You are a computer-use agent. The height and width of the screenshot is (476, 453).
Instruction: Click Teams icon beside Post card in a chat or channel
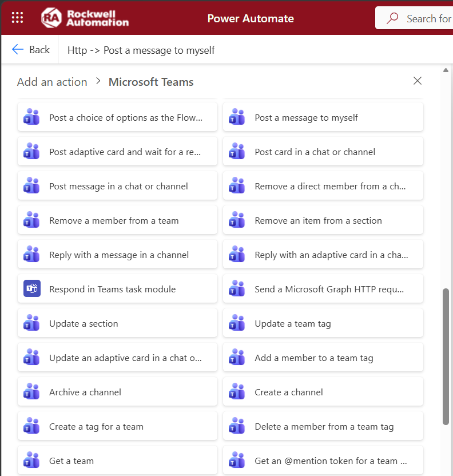click(237, 151)
